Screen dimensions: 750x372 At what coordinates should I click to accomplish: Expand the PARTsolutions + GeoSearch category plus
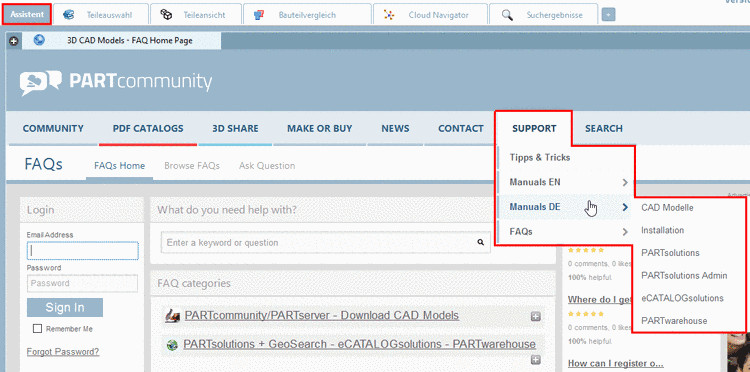[x=536, y=360]
